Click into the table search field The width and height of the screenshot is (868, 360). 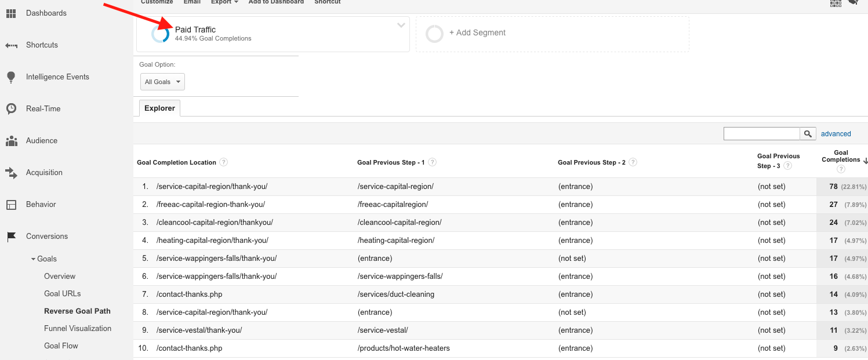(761, 134)
